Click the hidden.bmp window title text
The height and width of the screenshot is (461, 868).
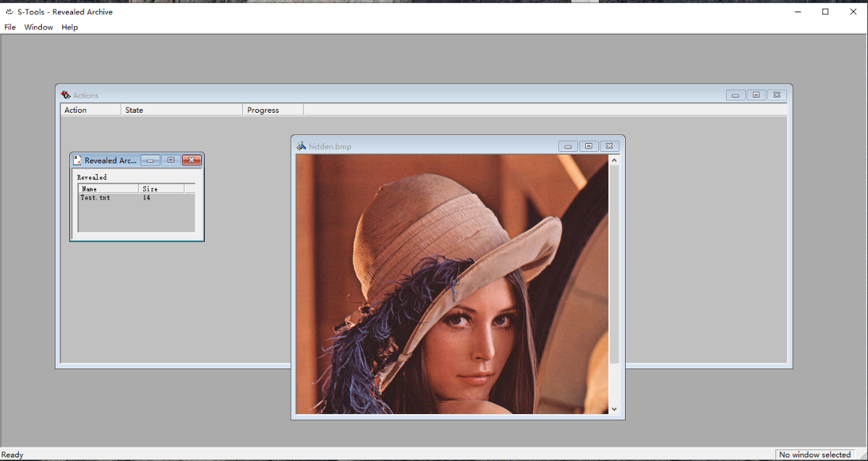click(x=330, y=147)
